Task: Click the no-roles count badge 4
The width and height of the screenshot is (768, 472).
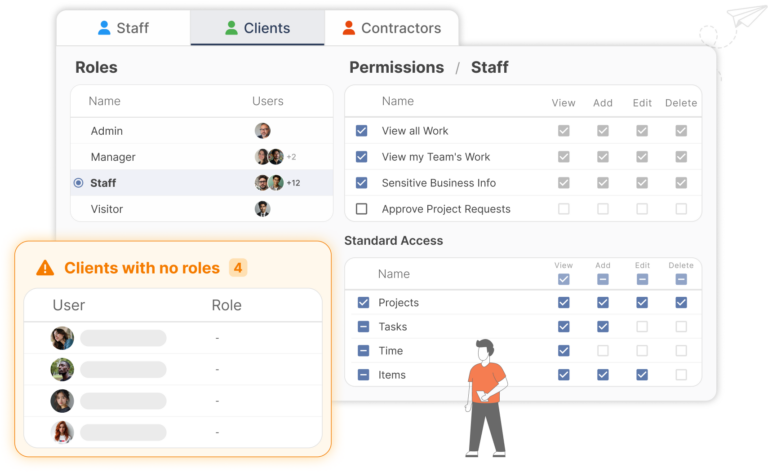Action: point(238,268)
